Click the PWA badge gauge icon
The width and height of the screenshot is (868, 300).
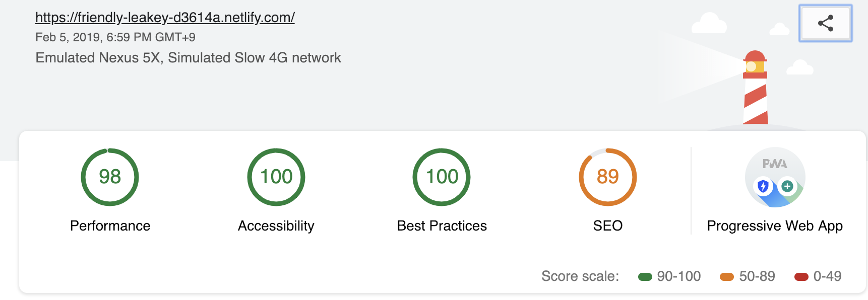pos(775,177)
